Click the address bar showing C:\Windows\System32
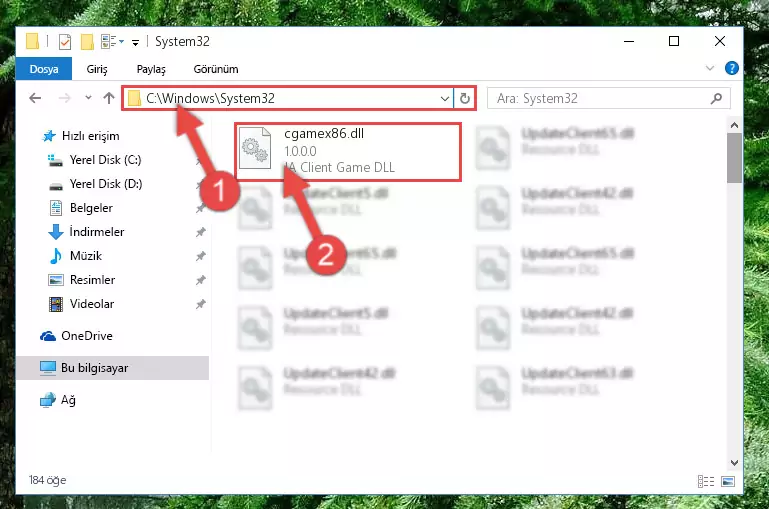The width and height of the screenshot is (769, 509). coord(287,99)
